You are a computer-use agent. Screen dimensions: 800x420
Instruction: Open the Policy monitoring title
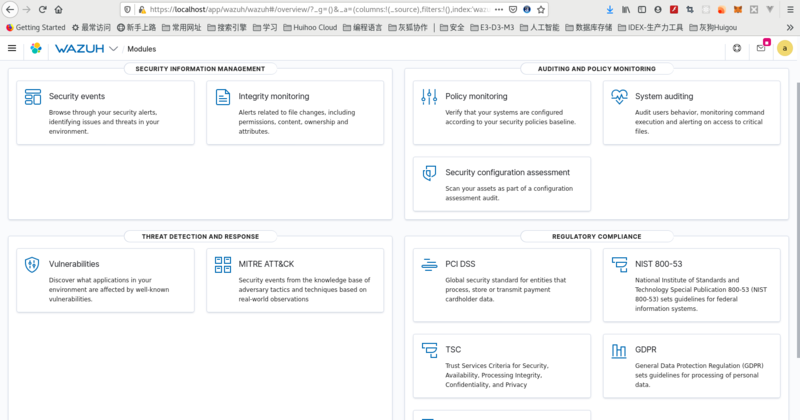pyautogui.click(x=476, y=96)
